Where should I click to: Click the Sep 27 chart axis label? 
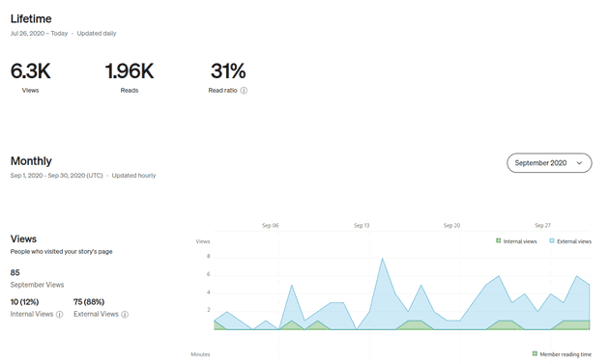coord(542,226)
